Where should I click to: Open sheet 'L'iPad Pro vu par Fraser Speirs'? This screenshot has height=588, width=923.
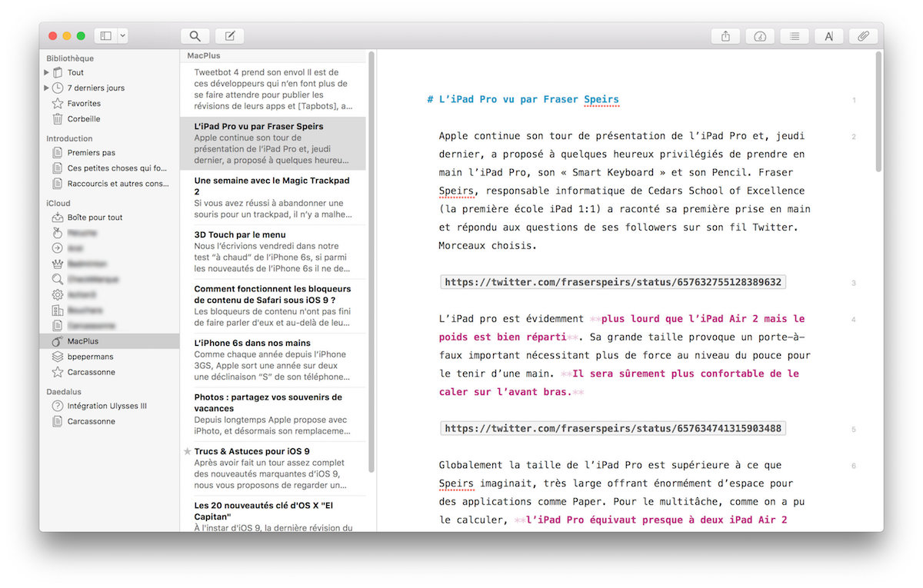click(x=273, y=143)
